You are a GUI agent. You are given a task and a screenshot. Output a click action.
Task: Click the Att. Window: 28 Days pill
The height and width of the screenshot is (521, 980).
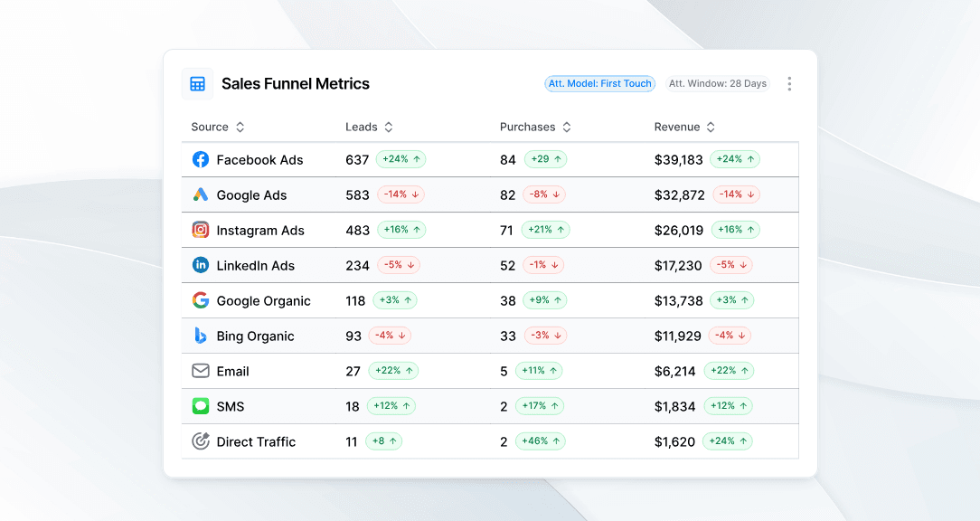718,84
